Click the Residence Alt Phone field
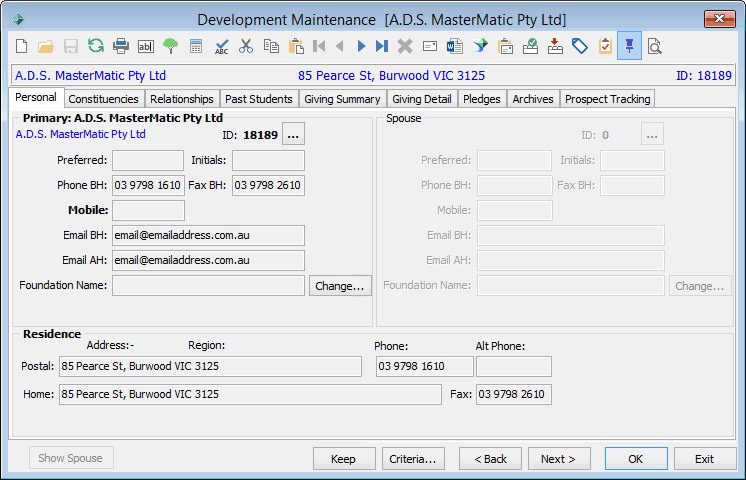746x480 pixels. pos(514,366)
